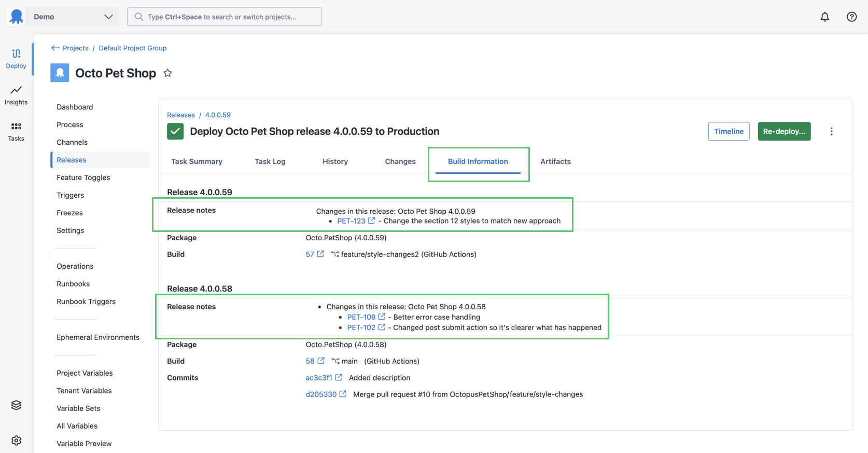Open Operations in project menu
The height and width of the screenshot is (453, 868).
(75, 266)
